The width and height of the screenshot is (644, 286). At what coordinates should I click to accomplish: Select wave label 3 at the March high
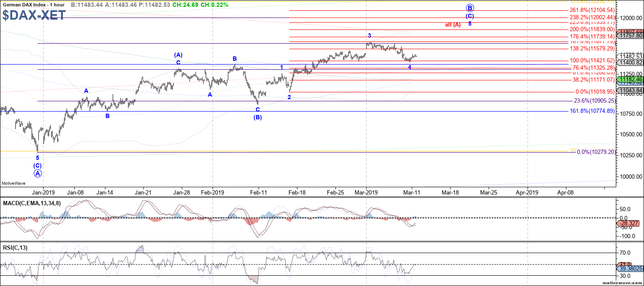point(369,35)
